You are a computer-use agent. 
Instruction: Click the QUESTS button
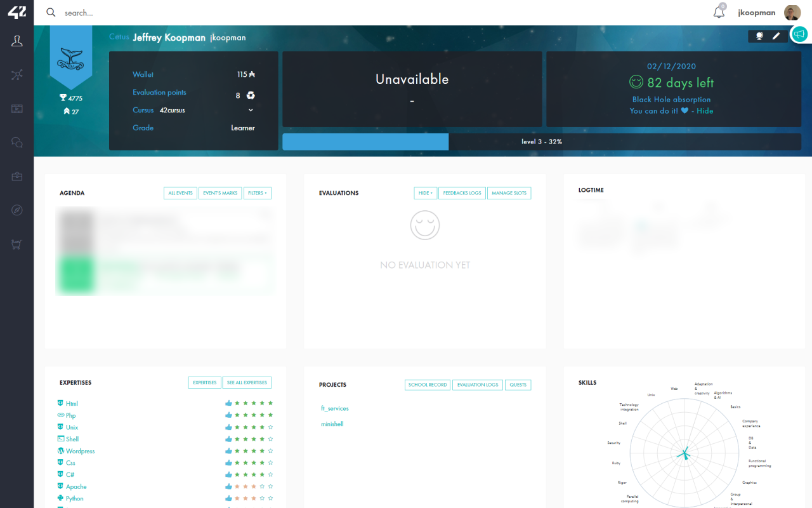518,385
